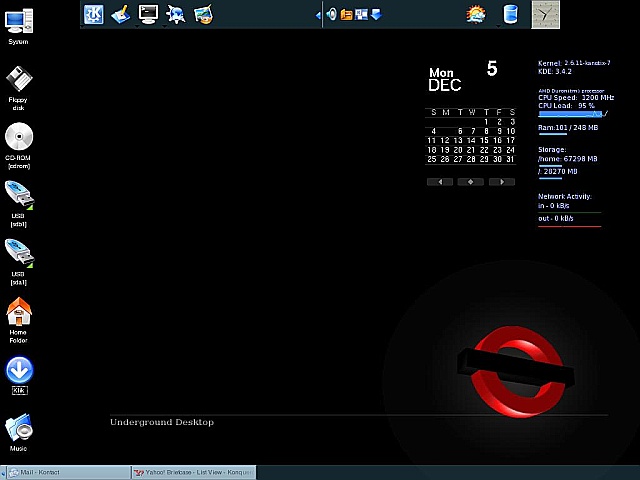This screenshot has height=480, width=640.
Task: Open the Music folder desktop icon
Action: pos(18,433)
